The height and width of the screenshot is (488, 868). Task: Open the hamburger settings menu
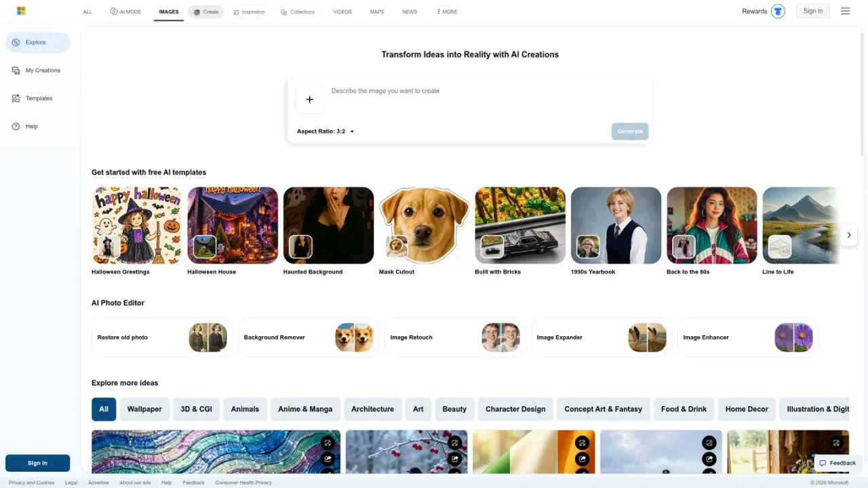[845, 11]
